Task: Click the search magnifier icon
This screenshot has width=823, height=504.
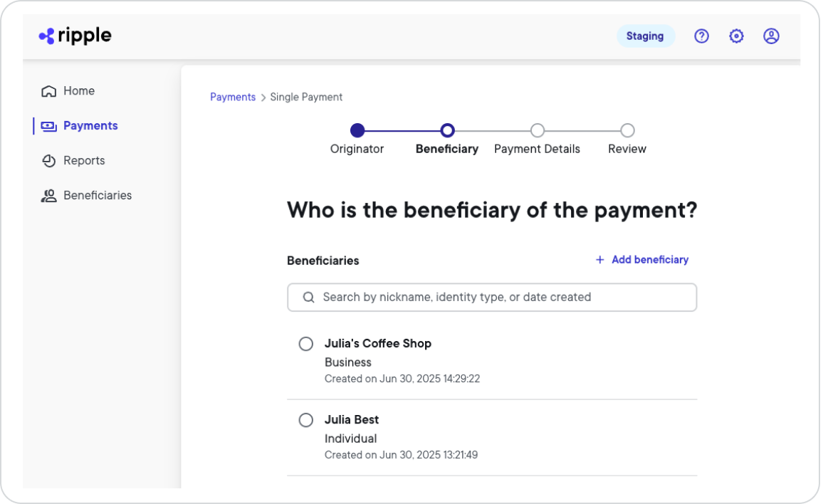Action: (308, 298)
